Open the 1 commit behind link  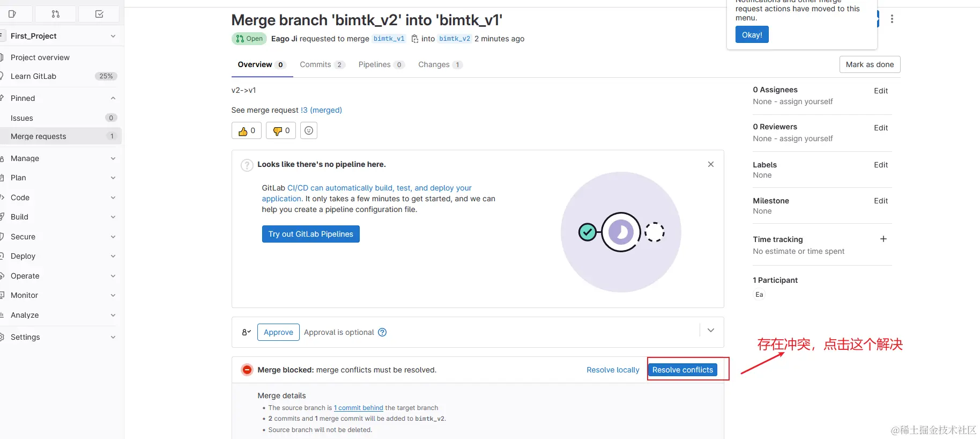[x=359, y=408]
